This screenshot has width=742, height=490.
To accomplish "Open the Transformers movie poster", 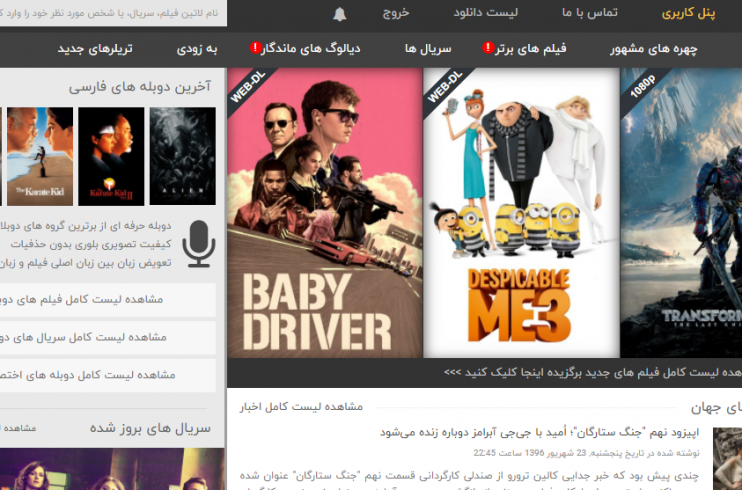I will pos(681,213).
